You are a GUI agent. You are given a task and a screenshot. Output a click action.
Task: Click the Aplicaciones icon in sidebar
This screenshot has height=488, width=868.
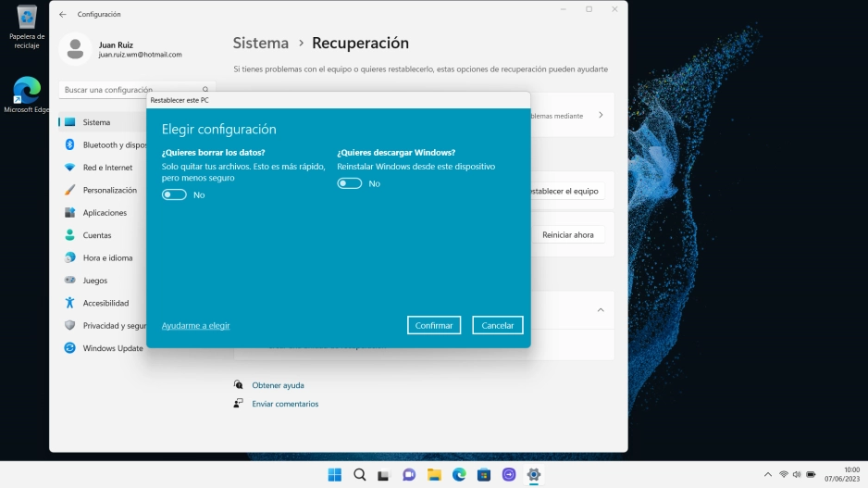coord(69,213)
